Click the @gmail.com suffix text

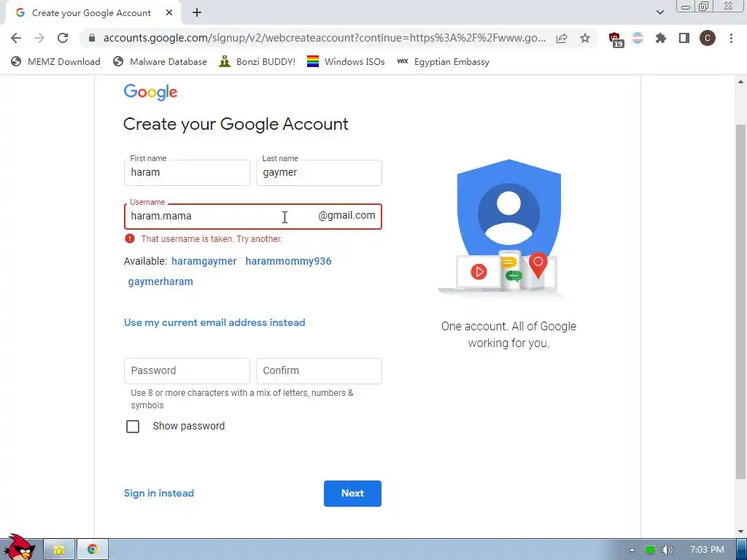point(347,215)
